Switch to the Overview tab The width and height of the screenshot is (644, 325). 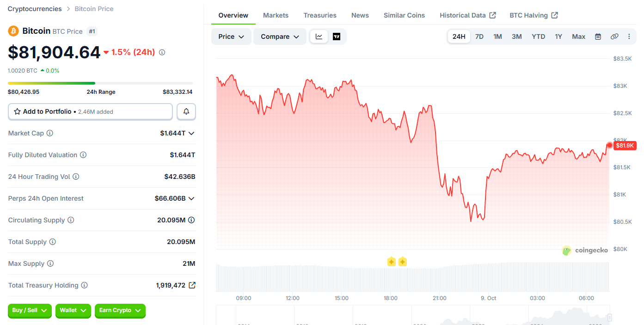[x=233, y=15]
